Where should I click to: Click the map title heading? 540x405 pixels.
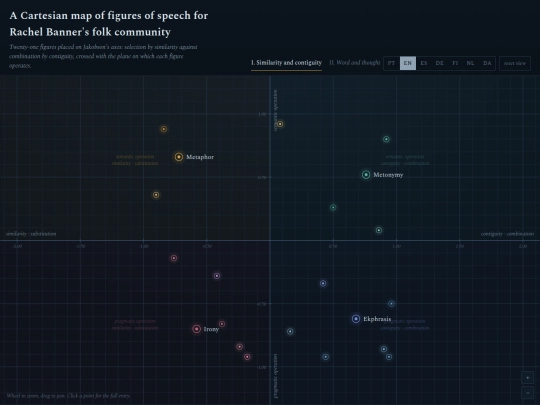tap(109, 24)
